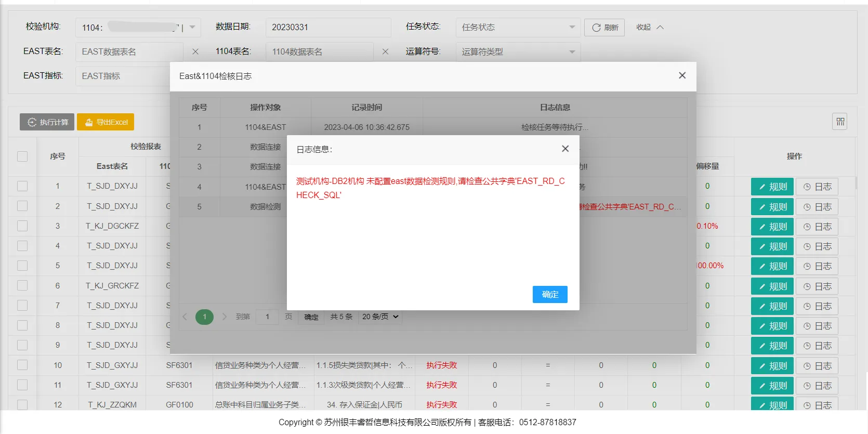Click the 刷新 refresh button
The width and height of the screenshot is (868, 434).
(604, 28)
